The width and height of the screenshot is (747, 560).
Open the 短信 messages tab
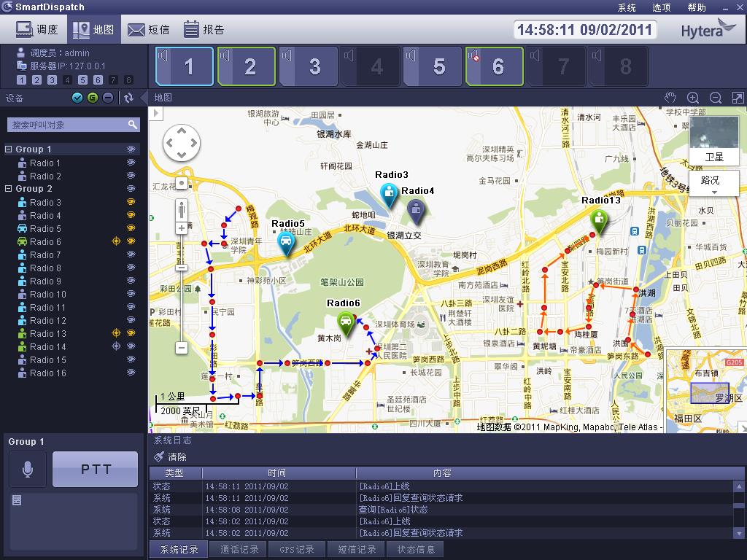149,29
